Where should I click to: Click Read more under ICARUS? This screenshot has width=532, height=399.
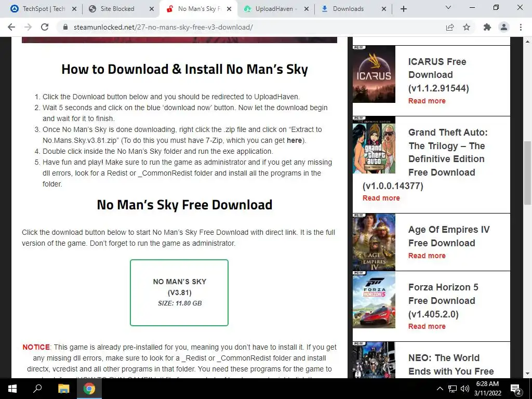pos(427,101)
